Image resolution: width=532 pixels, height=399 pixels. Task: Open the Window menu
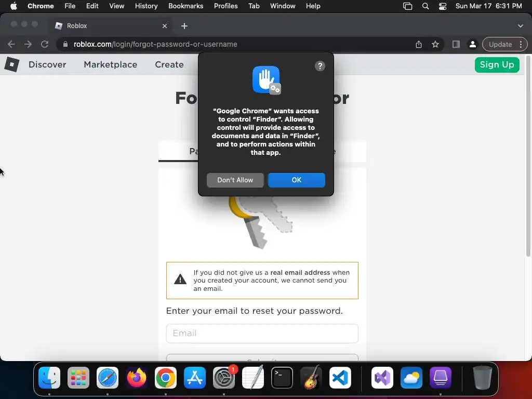tap(283, 6)
